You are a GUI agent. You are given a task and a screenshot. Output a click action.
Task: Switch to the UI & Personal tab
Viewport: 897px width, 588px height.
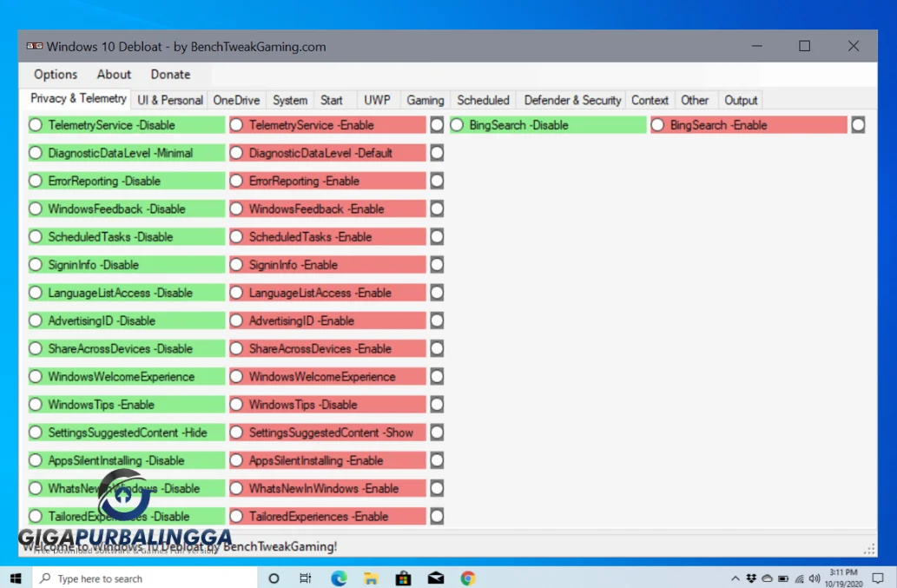[170, 100]
